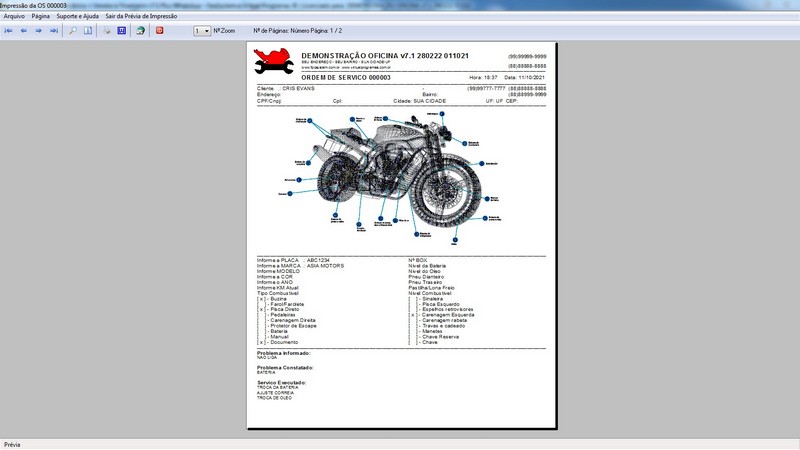Click the red motorcycle logo

[273, 61]
